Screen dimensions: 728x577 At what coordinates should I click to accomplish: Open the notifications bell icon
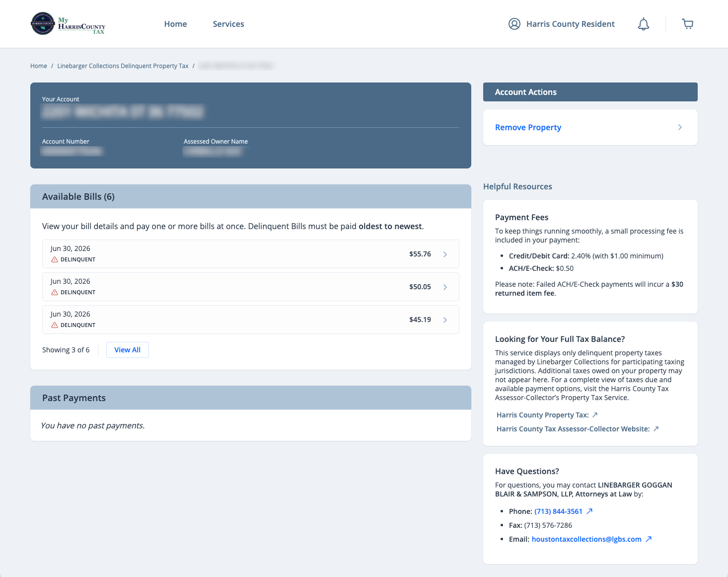(644, 24)
